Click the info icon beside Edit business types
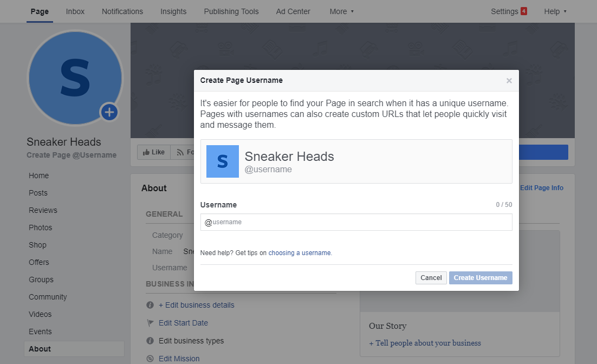Screen dimensions: 597x364 tap(150, 341)
